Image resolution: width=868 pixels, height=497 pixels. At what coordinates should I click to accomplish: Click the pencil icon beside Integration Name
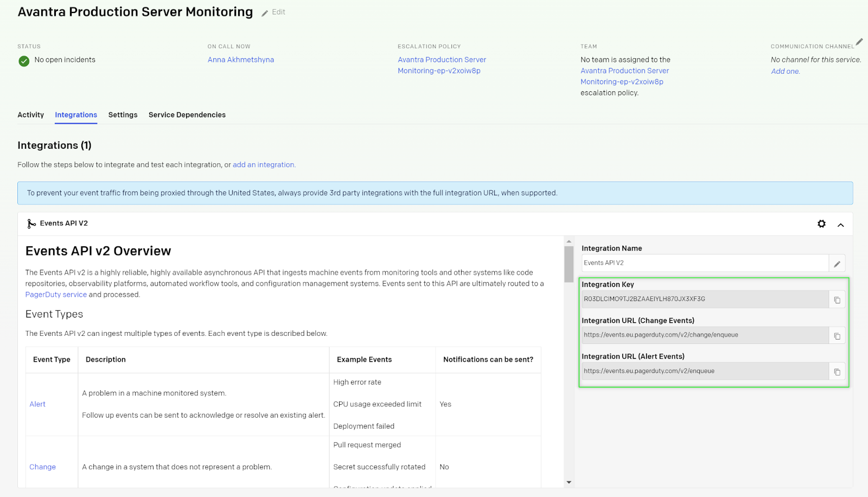pos(837,263)
